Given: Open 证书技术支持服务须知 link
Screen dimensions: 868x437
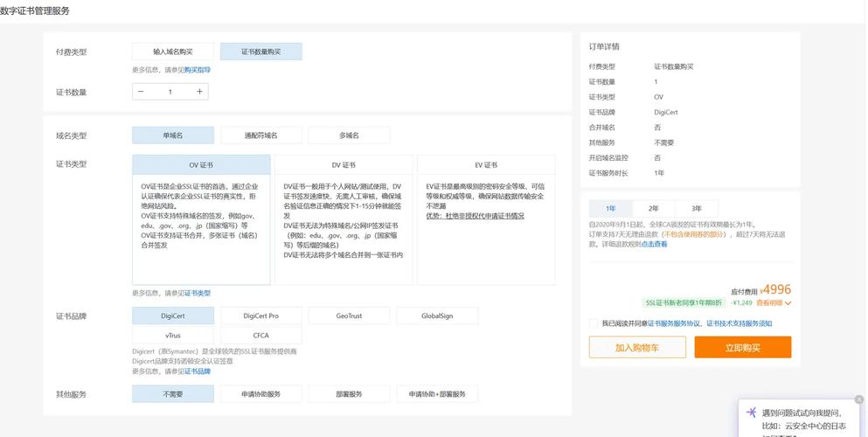Looking at the screenshot, I should click(739, 323).
